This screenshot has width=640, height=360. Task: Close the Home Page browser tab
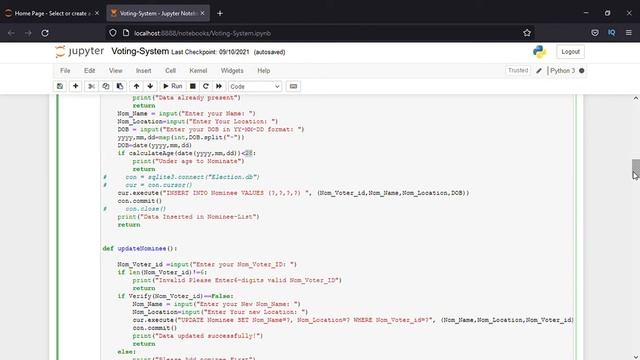pyautogui.click(x=97, y=13)
